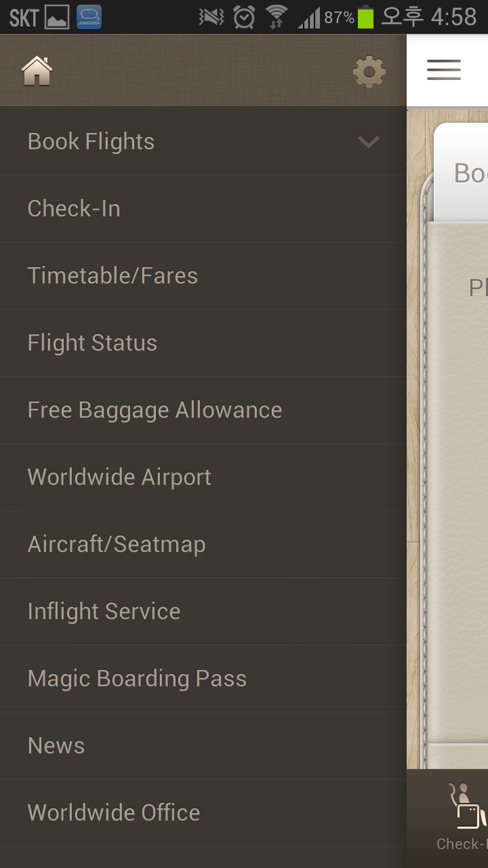The height and width of the screenshot is (868, 488).
Task: Expand Book Flights with chevron arrow
Action: (x=369, y=141)
